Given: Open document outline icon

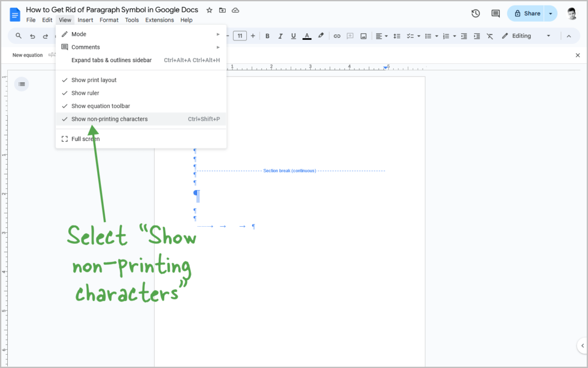Looking at the screenshot, I should [22, 84].
